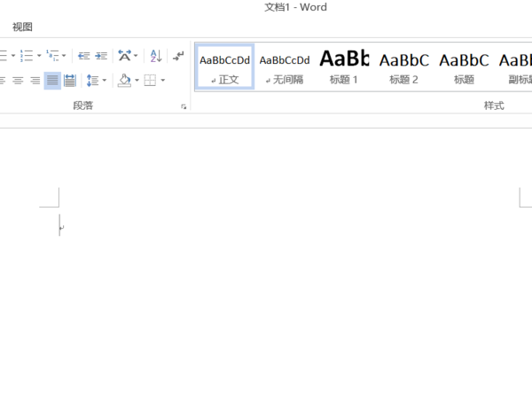Click the line spacing icon

click(x=92, y=81)
